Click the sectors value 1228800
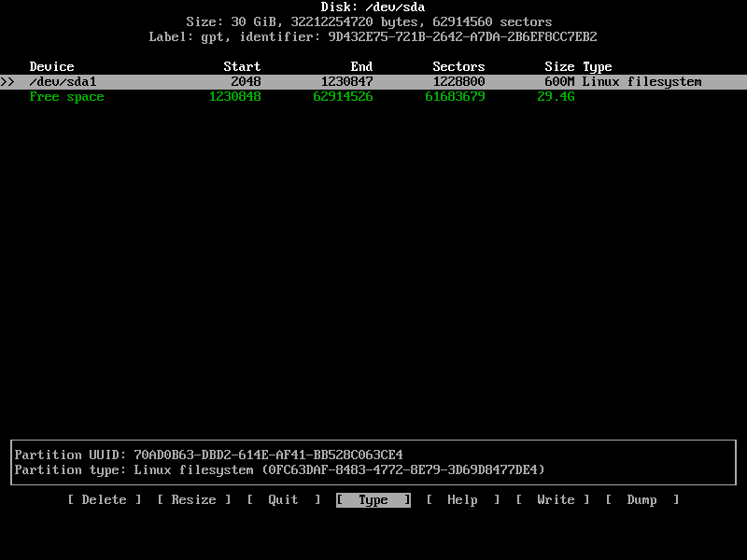747x560 pixels. tap(458, 82)
